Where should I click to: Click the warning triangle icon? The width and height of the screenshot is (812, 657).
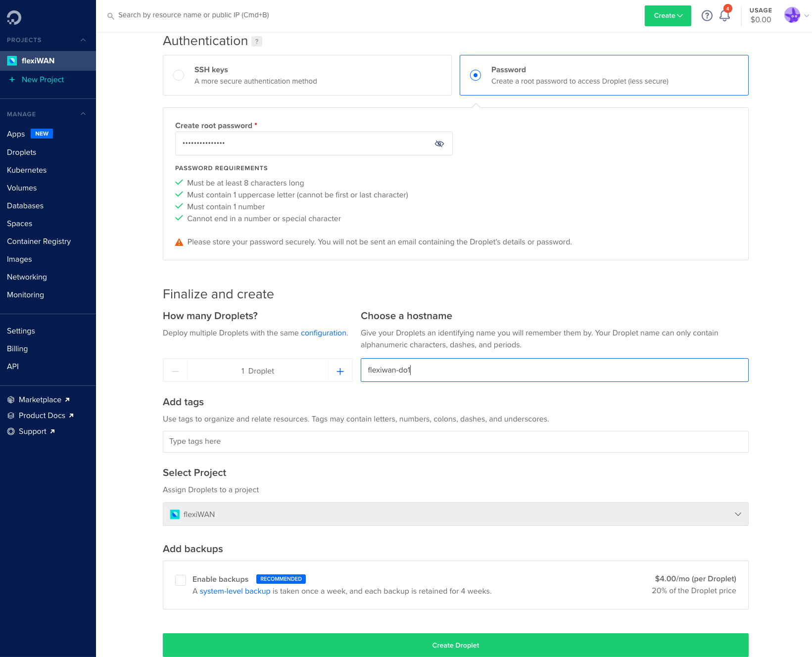pos(179,242)
